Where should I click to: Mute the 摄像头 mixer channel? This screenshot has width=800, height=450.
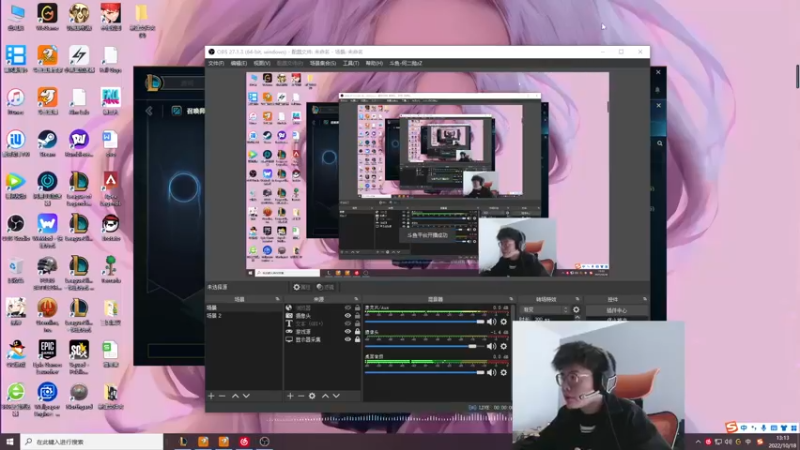click(491, 346)
